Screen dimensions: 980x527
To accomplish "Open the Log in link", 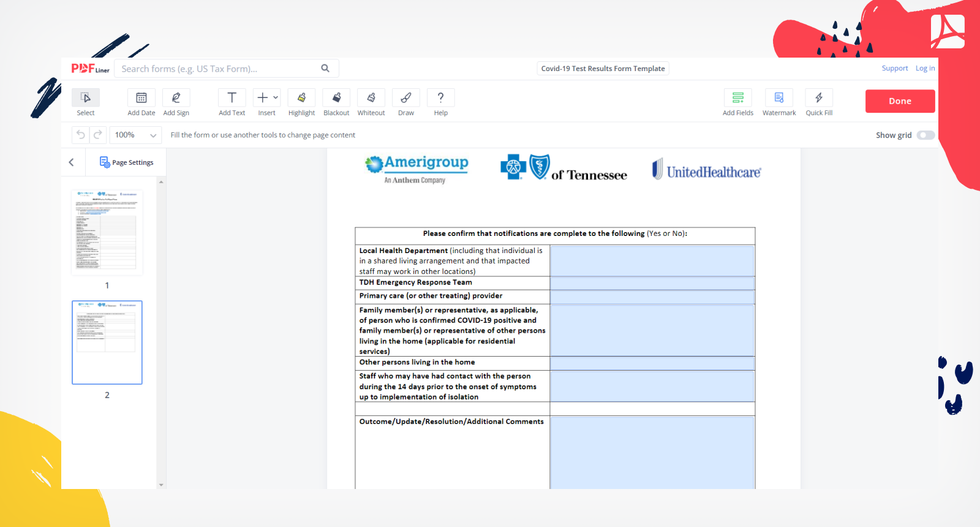I will tap(925, 68).
